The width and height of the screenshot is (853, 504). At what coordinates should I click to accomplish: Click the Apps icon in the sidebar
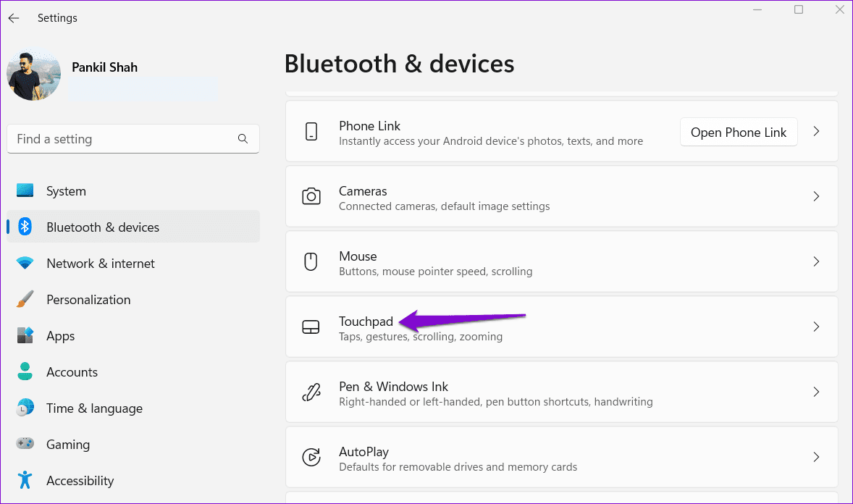[25, 335]
